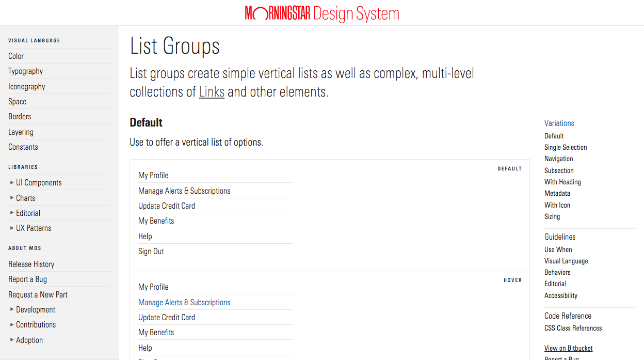Click Report a Bug in sidebar
The height and width of the screenshot is (360, 644).
(x=27, y=279)
